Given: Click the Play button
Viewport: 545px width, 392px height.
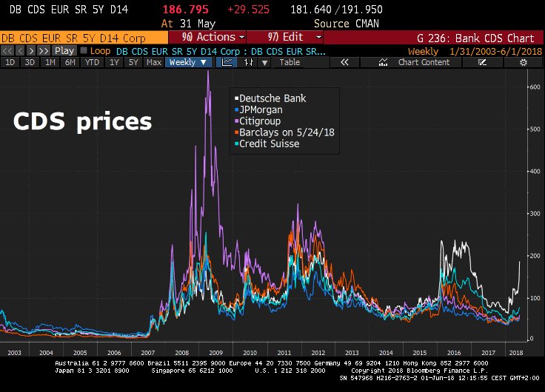Looking at the screenshot, I should (x=64, y=51).
